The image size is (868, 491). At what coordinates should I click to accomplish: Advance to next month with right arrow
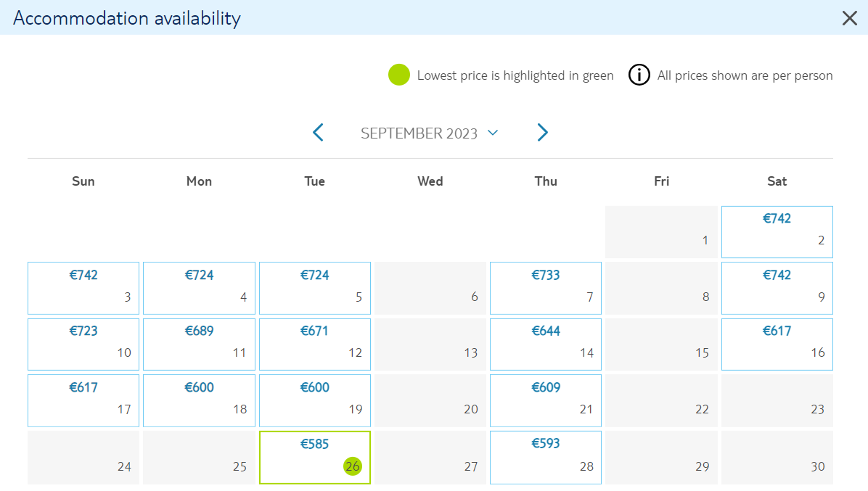543,133
